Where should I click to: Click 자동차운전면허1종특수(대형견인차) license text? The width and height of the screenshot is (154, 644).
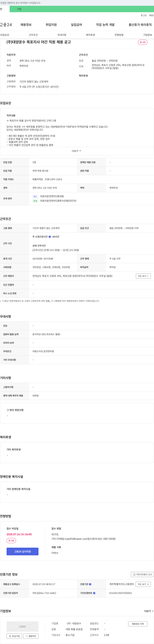point(58,201)
